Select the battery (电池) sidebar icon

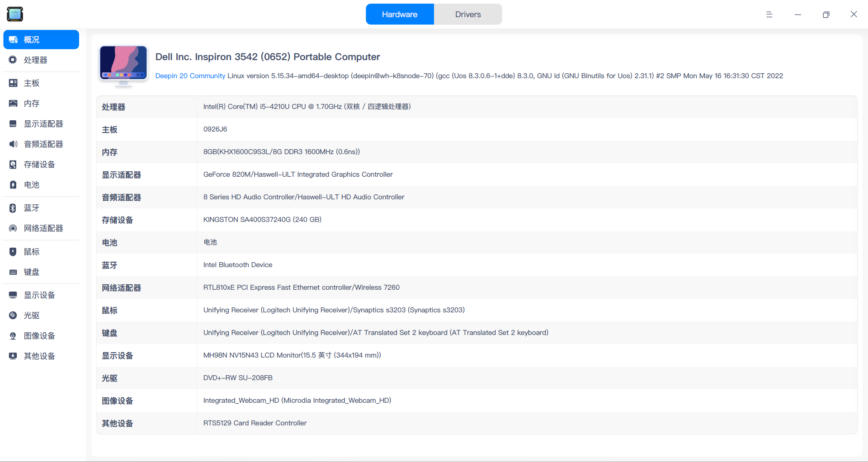[x=13, y=185]
